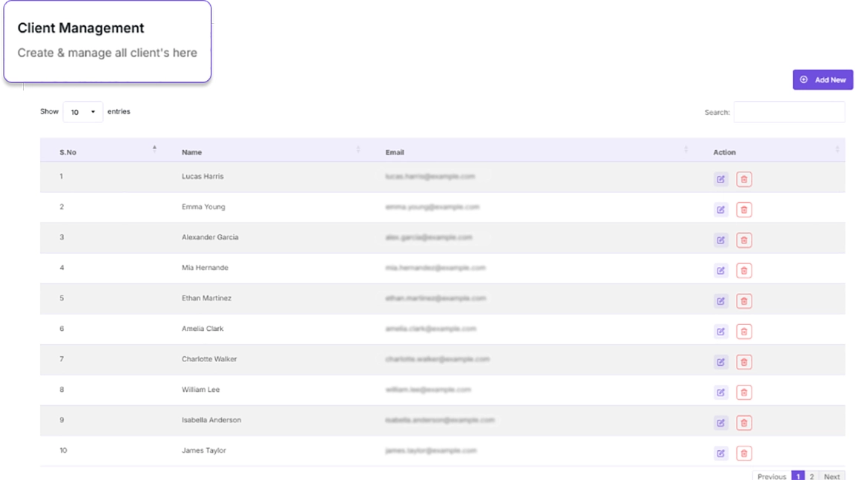
Task: Sort by the Action column arrows
Action: point(837,151)
